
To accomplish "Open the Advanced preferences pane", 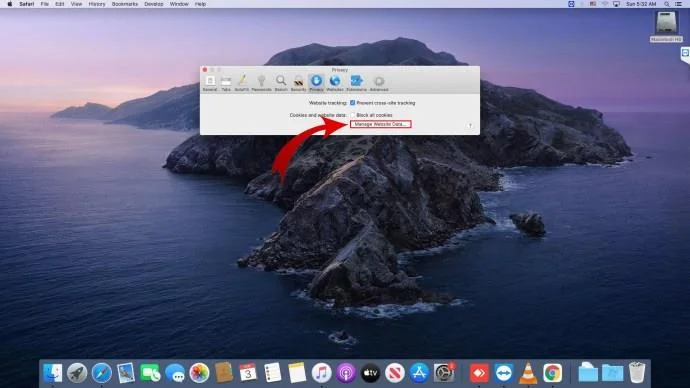I will pyautogui.click(x=379, y=83).
